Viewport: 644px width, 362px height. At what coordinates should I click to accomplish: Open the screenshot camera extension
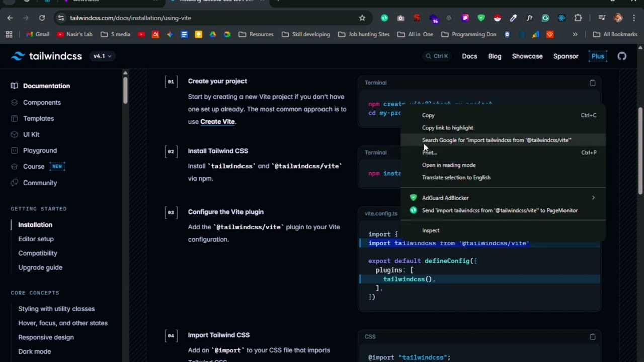(400, 18)
